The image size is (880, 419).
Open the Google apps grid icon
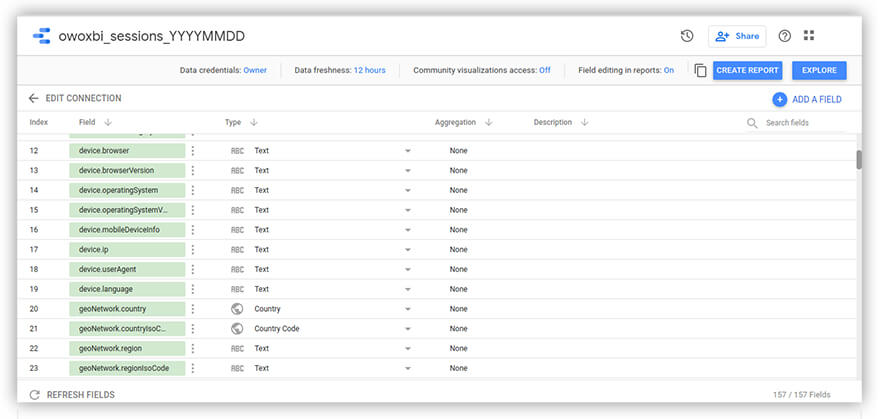coord(809,35)
